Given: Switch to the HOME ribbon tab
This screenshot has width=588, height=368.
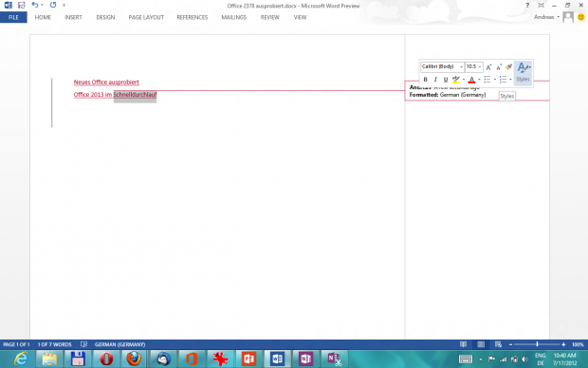Looking at the screenshot, I should (x=43, y=17).
